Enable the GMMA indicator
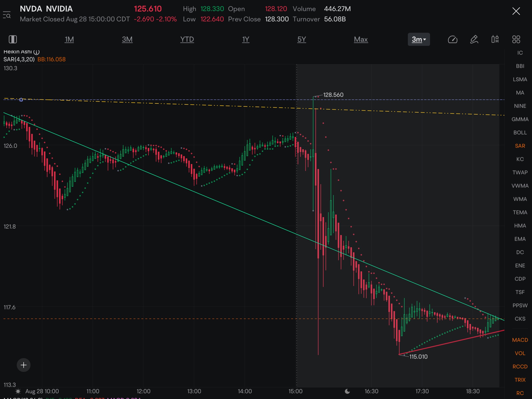Image resolution: width=532 pixels, height=399 pixels. coord(520,119)
